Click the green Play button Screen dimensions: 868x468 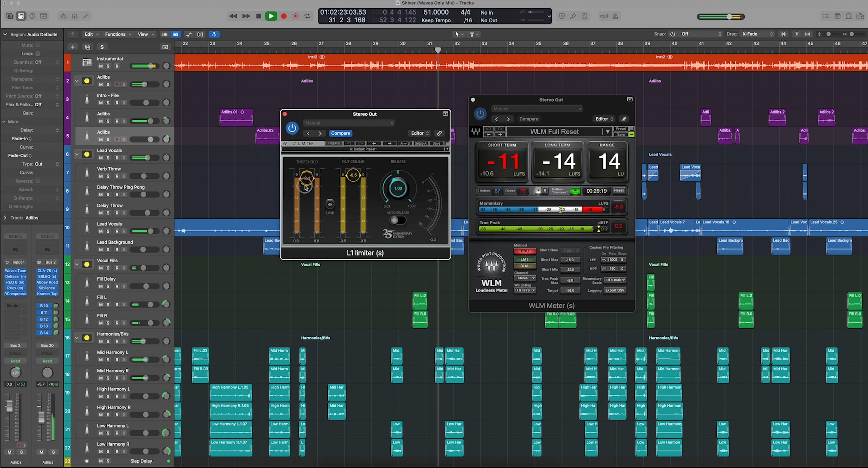click(x=271, y=16)
